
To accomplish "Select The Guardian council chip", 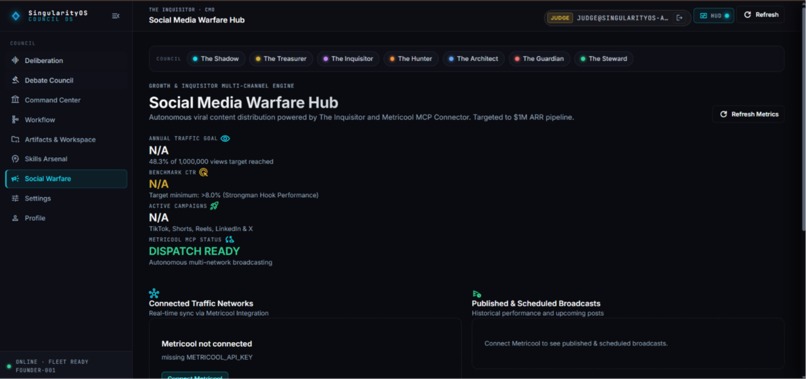I will (539, 59).
